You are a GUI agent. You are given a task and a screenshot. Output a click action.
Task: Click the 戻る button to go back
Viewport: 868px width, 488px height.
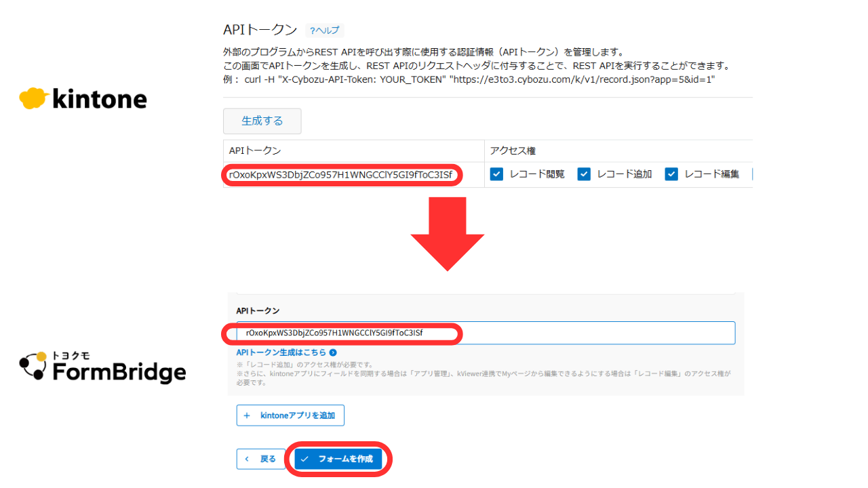click(x=260, y=459)
